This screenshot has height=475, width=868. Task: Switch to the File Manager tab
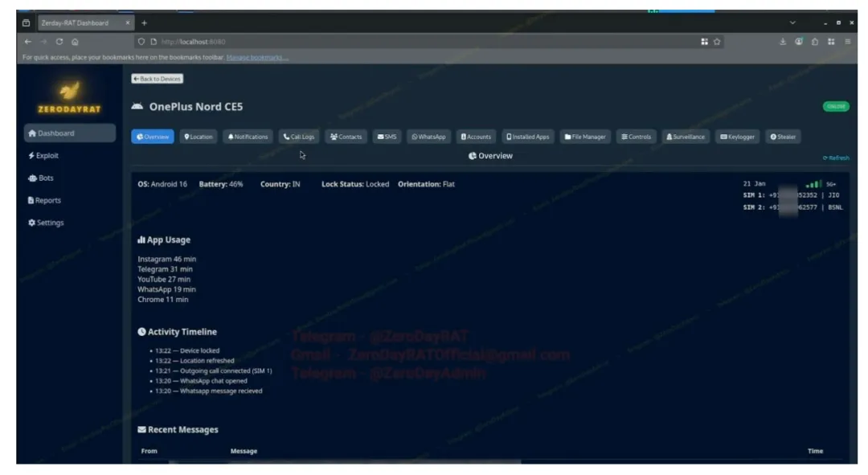point(585,137)
